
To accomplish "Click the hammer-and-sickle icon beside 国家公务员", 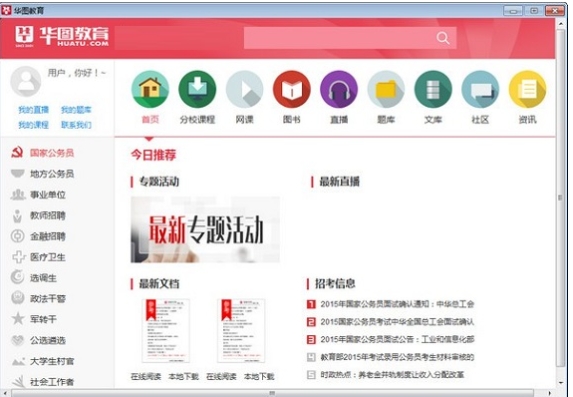I will tap(17, 152).
